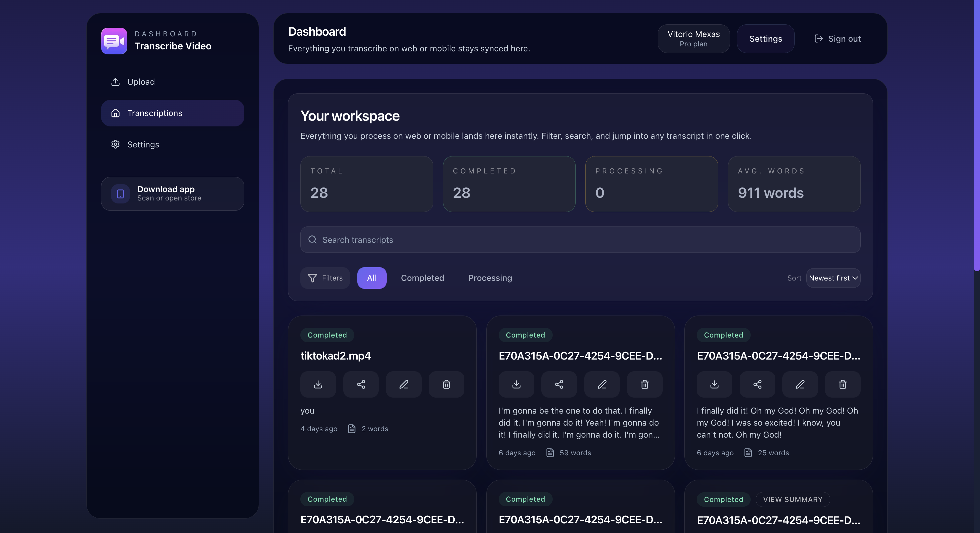This screenshot has width=980, height=533.
Task: Download the 59 words transcript
Action: coord(516,385)
